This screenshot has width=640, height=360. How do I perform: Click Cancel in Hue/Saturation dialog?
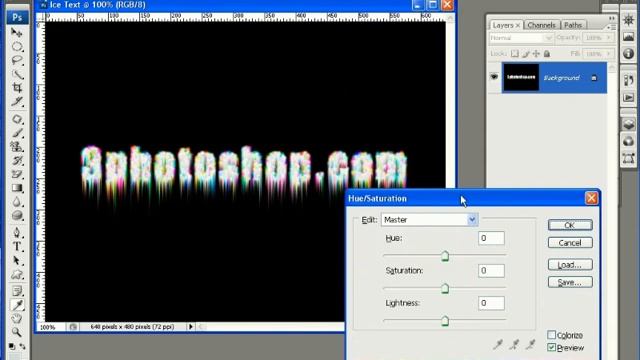point(570,243)
